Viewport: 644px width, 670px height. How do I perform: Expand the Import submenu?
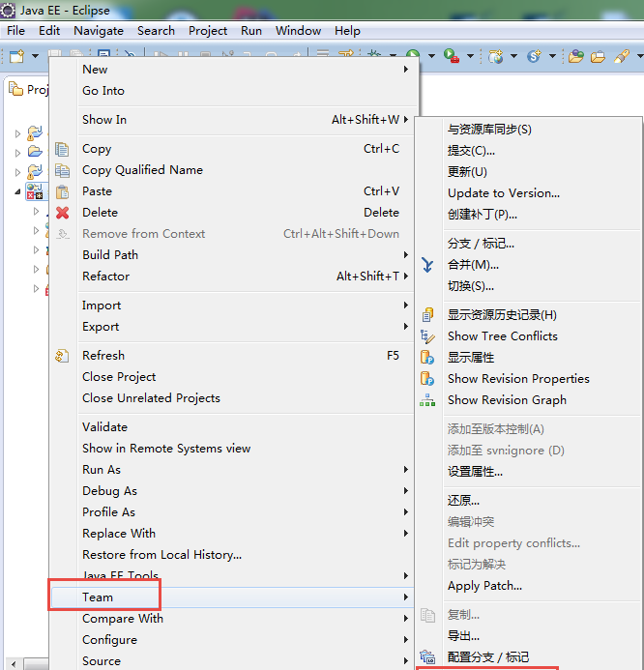pyautogui.click(x=232, y=306)
